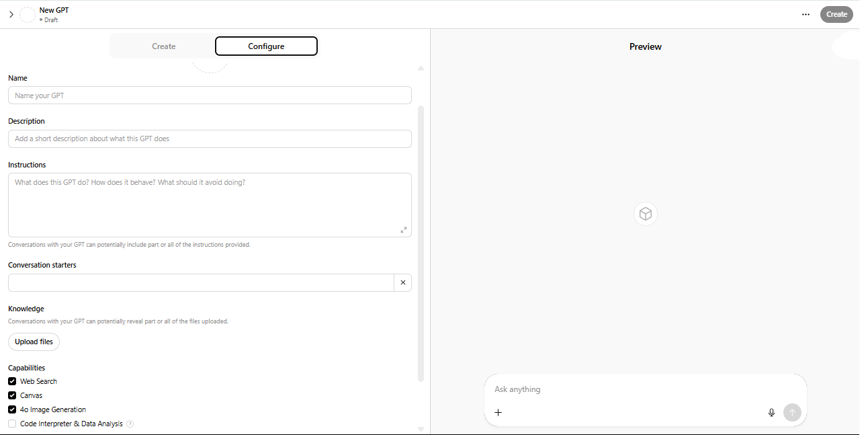Expand the Instructions editor with arrows icon
868x435 pixels.
coord(404,230)
